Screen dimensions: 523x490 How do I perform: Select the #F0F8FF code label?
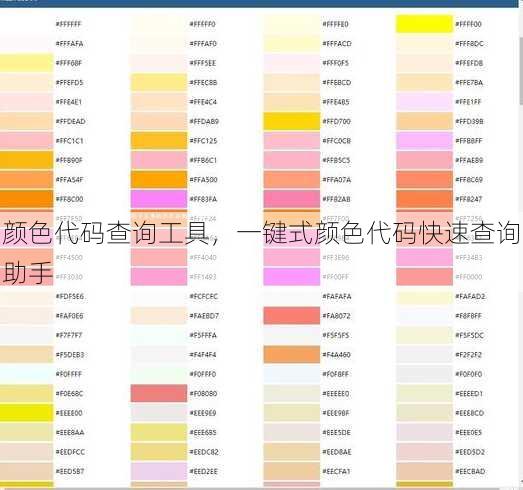click(336, 374)
